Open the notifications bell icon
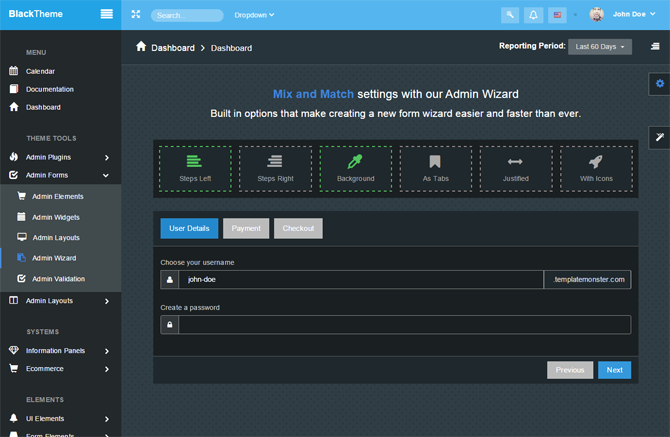 click(x=533, y=15)
